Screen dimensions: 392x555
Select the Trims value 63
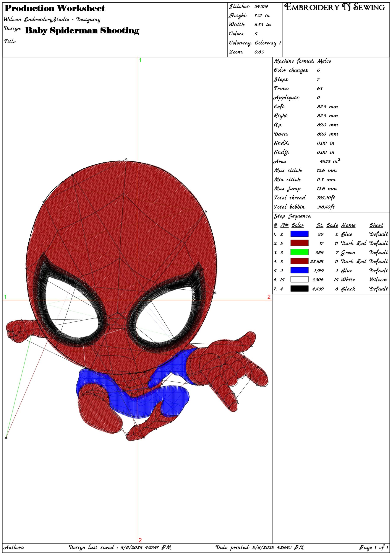click(320, 88)
